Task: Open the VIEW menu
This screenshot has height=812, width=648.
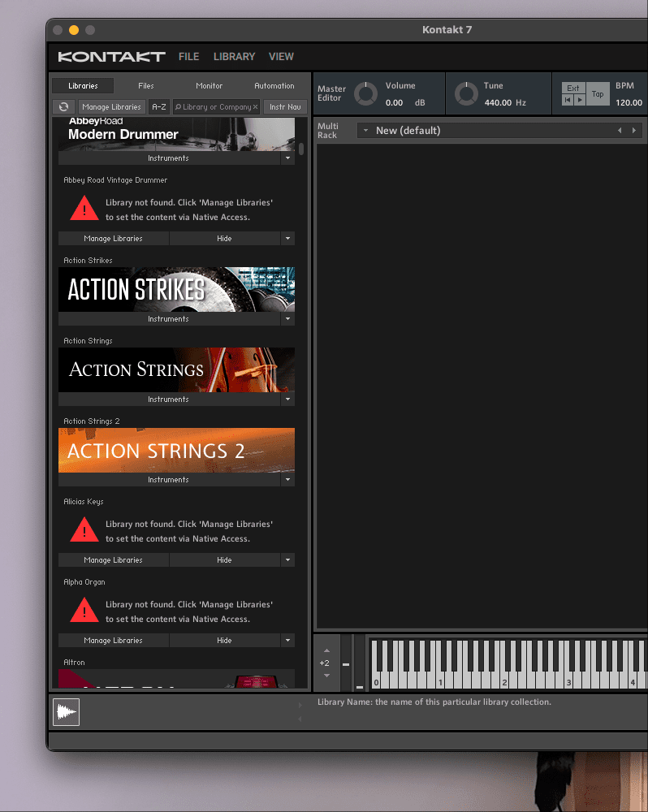Action: coord(281,57)
